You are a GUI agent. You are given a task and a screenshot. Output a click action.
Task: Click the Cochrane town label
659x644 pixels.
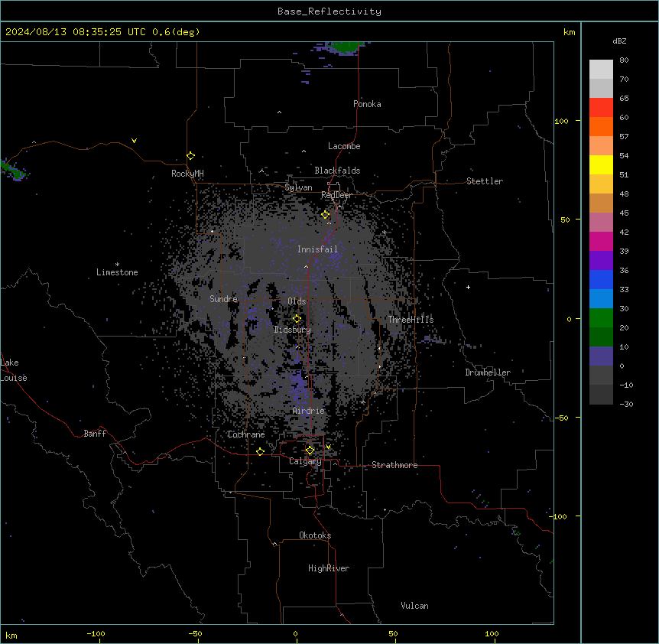(x=246, y=434)
